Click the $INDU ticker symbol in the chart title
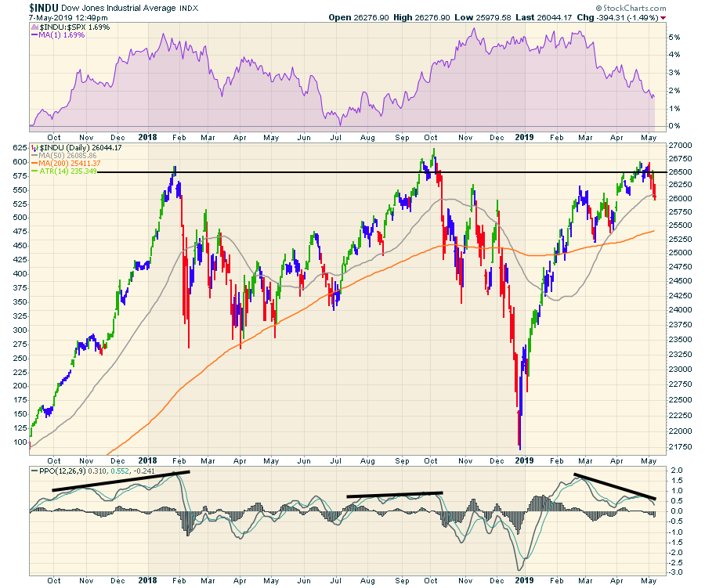Viewport: 705px width, 588px height. [x=44, y=8]
